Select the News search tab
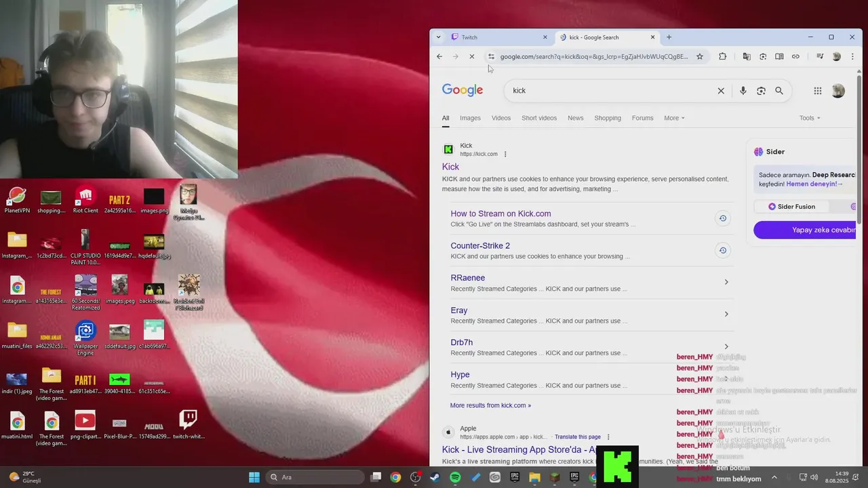The image size is (868, 488). [x=576, y=118]
